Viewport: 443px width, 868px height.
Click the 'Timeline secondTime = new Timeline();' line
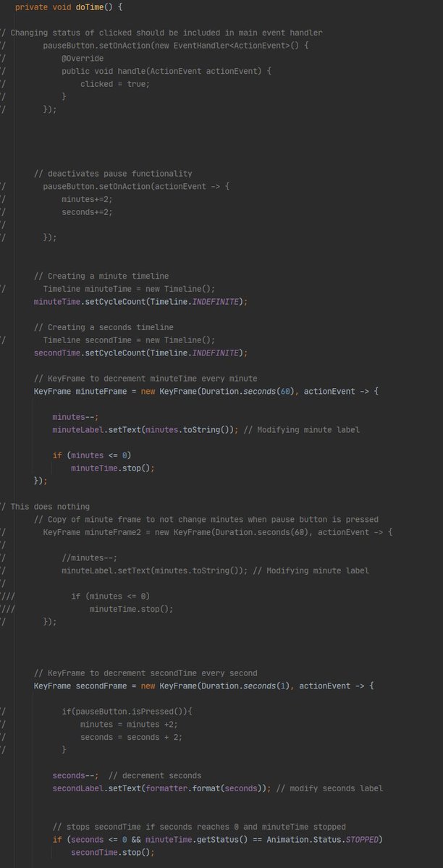[129, 340]
